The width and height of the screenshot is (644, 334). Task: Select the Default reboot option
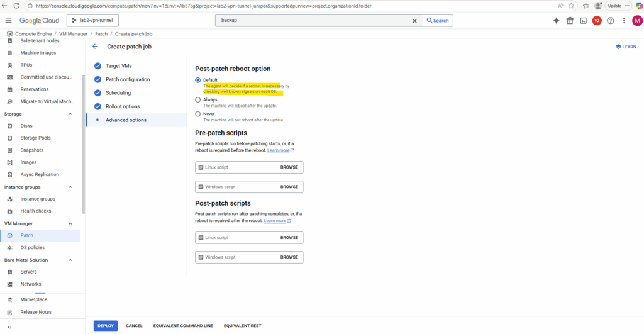(x=198, y=80)
